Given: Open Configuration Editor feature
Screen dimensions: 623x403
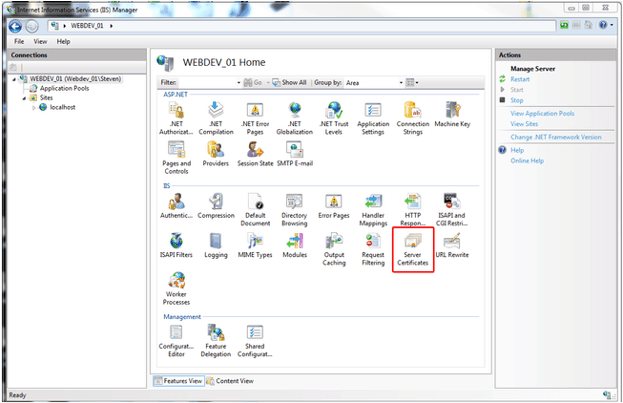Looking at the screenshot, I should pos(176,341).
